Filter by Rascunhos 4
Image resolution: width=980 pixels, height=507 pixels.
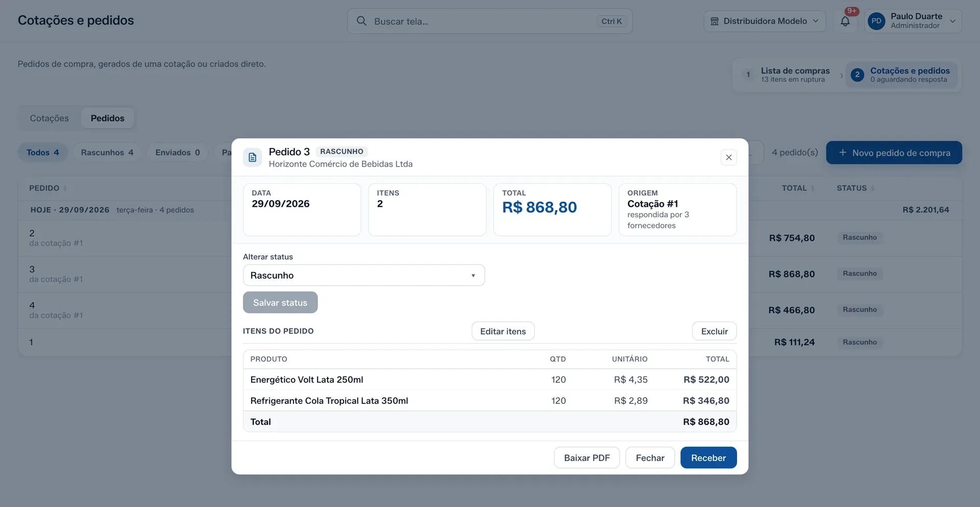click(107, 152)
